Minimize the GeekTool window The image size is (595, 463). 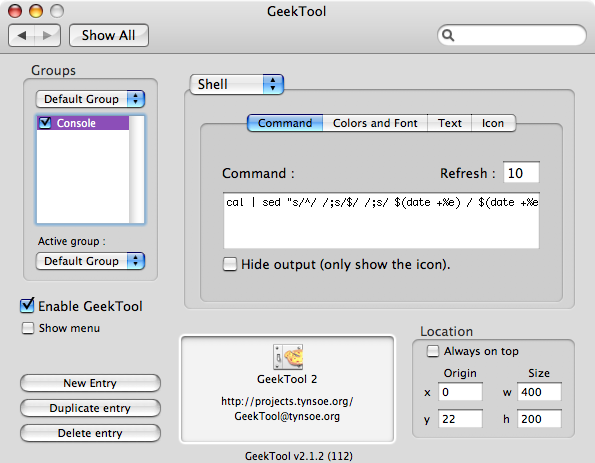point(36,11)
